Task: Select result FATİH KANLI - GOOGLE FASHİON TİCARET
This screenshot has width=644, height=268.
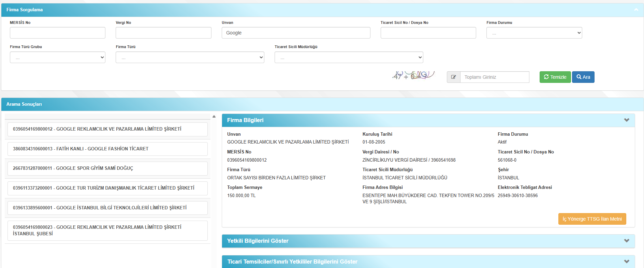Action: coord(107,149)
